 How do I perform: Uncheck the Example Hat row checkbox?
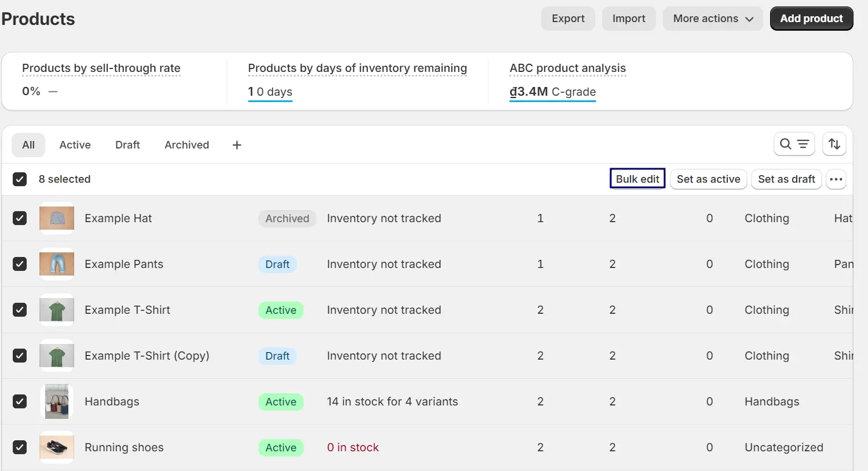pos(20,218)
